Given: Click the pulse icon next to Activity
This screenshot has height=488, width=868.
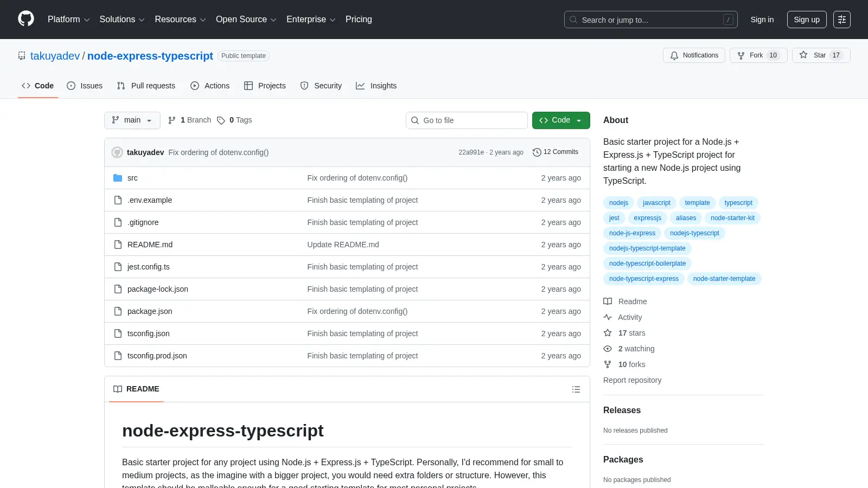Looking at the screenshot, I should pyautogui.click(x=608, y=317).
